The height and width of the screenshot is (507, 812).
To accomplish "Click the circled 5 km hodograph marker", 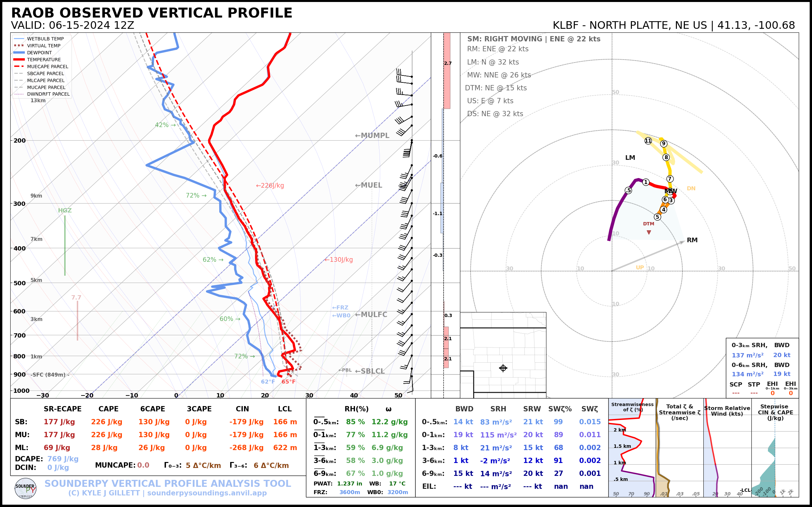I will point(657,217).
